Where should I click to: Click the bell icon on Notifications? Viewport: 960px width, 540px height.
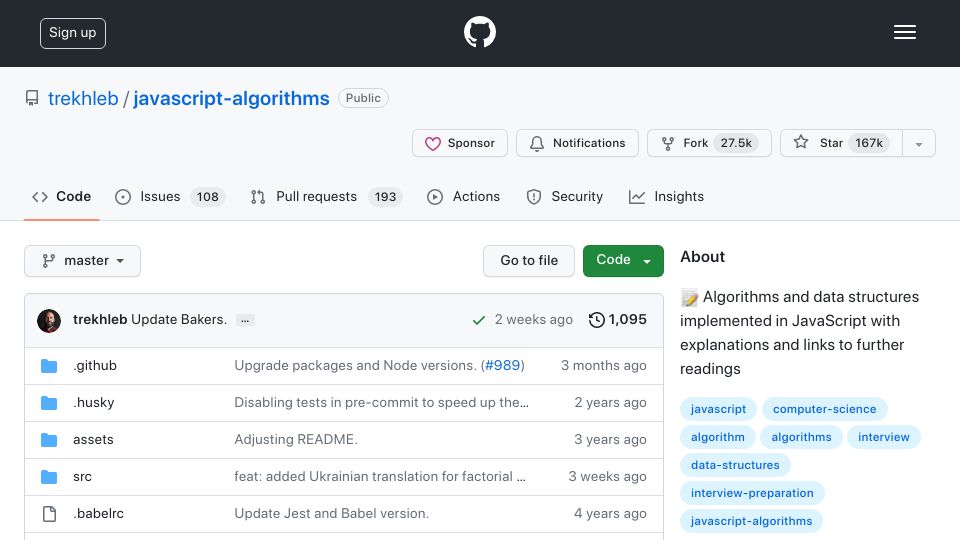point(537,143)
